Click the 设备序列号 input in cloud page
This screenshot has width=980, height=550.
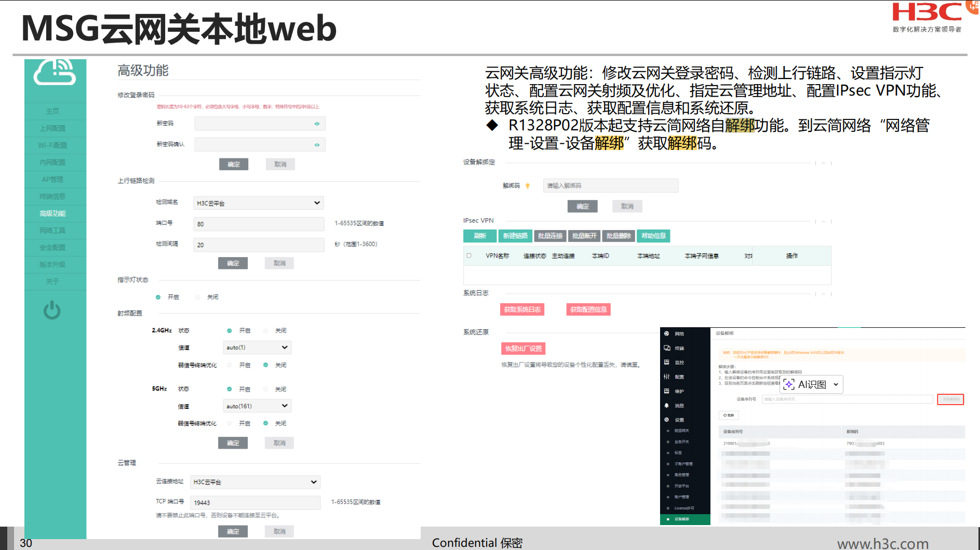pyautogui.click(x=848, y=399)
